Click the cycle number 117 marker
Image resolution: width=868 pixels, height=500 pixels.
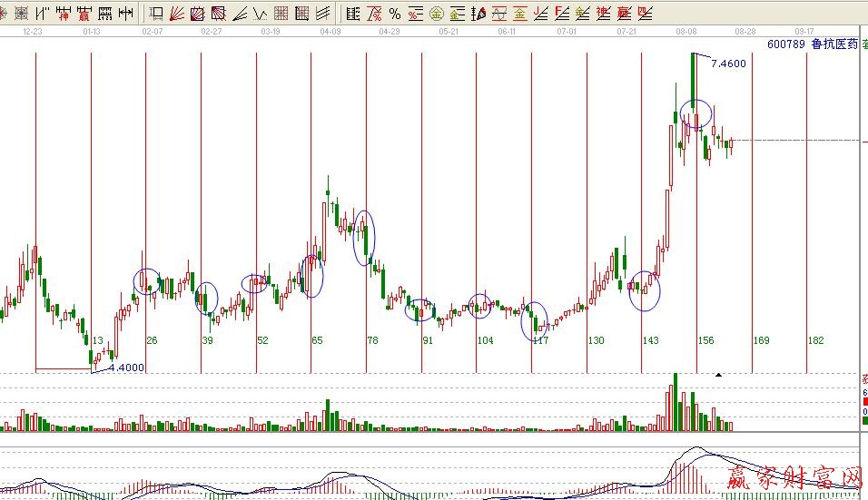[x=540, y=341]
